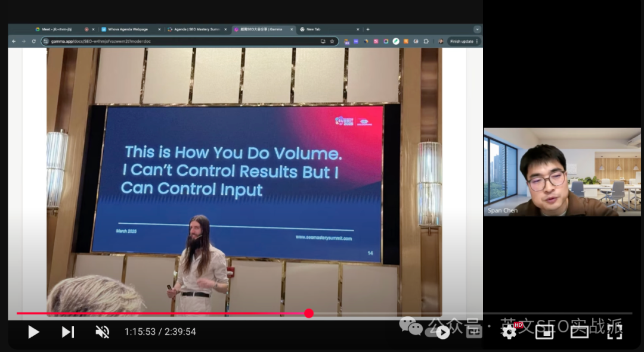
Task: Unmute the video player volume
Action: click(x=103, y=332)
